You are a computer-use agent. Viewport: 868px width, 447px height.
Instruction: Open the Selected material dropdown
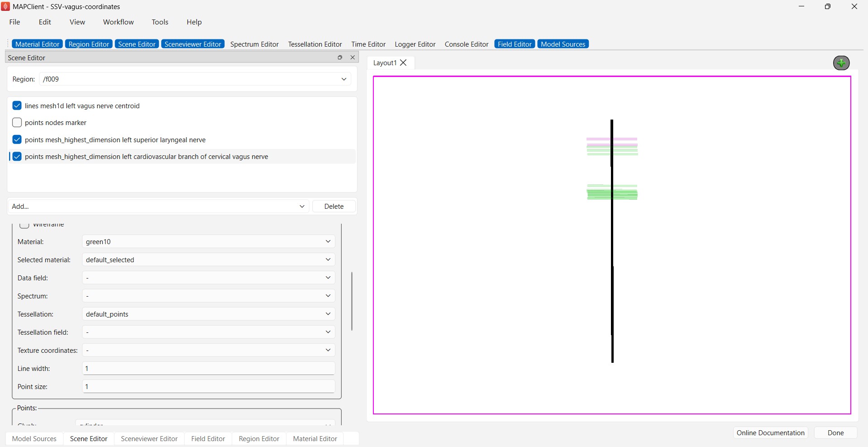(x=209, y=260)
